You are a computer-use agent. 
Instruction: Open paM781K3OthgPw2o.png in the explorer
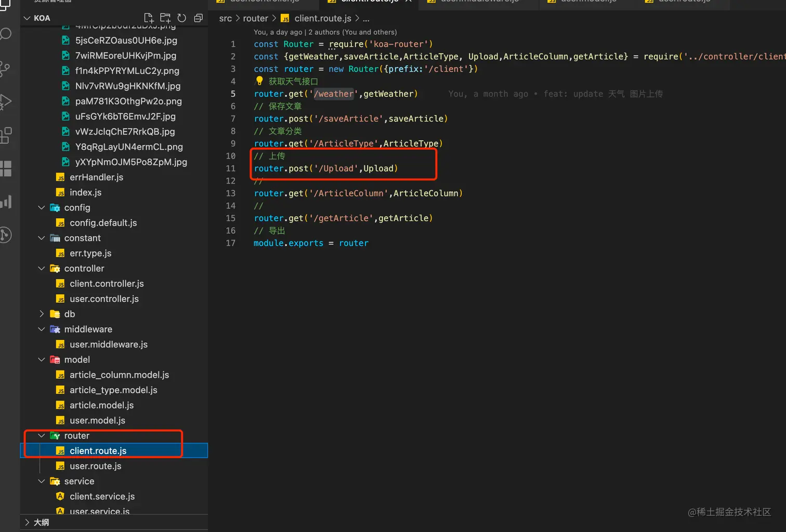(128, 101)
